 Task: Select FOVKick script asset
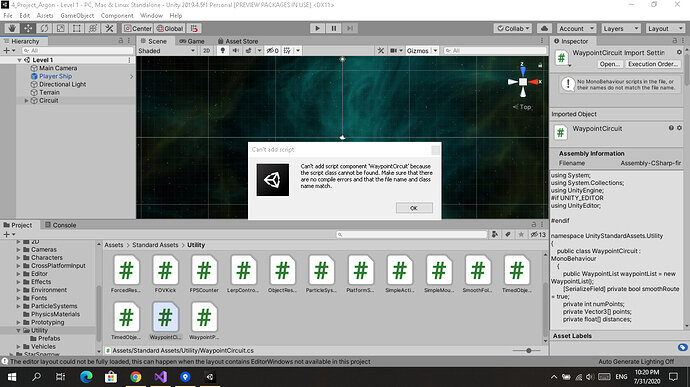tap(165, 274)
